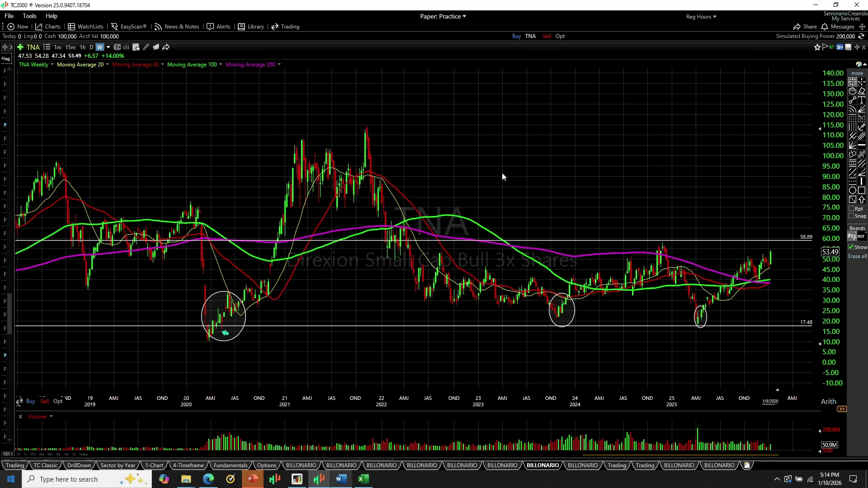Open the Tools menu

coord(29,16)
